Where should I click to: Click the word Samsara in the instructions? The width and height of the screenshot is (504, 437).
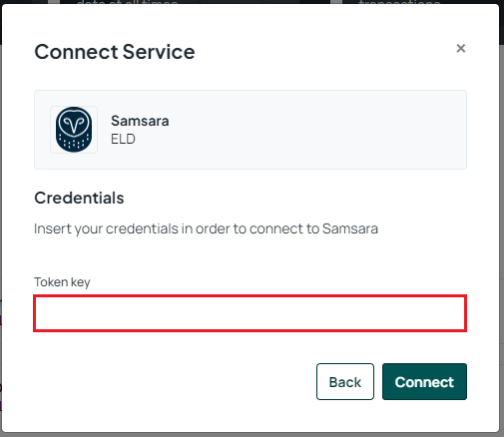(350, 228)
